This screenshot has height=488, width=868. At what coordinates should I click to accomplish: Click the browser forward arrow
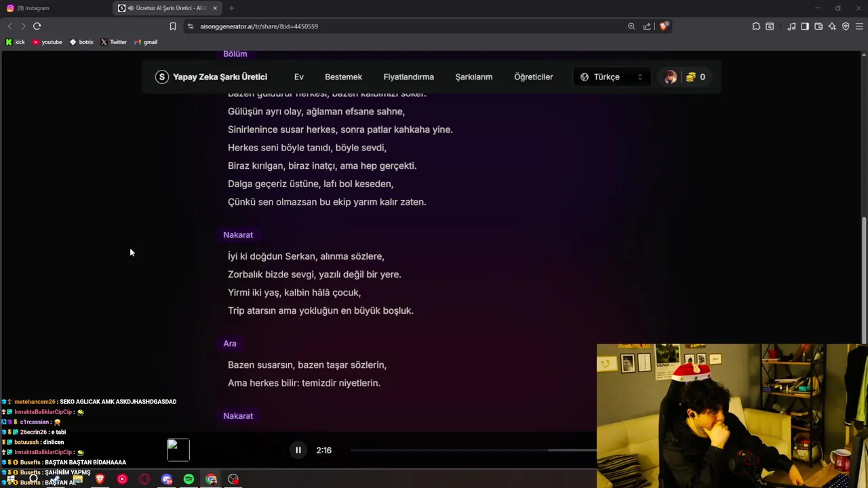[x=23, y=26]
